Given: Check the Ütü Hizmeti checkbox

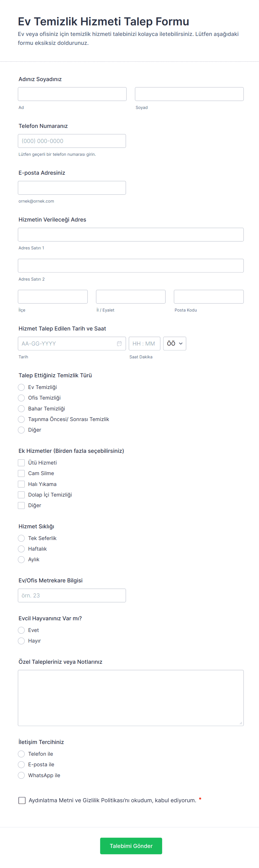Looking at the screenshot, I should (21, 463).
